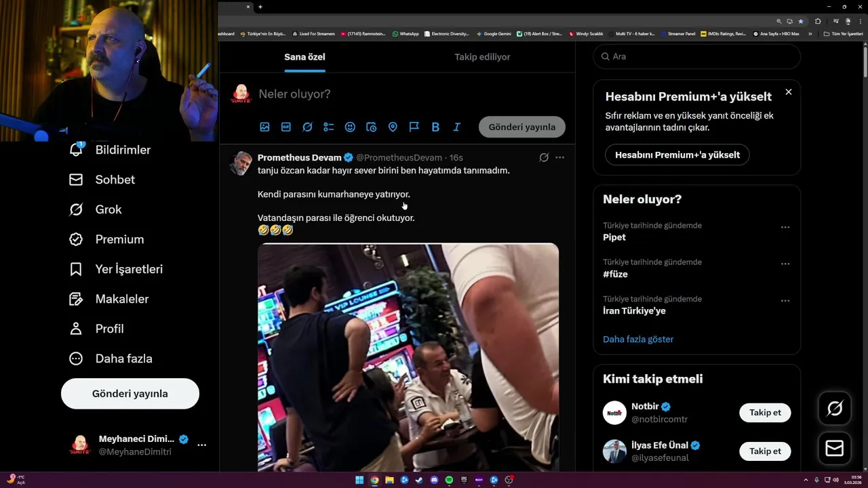Add poll in post composer
This screenshot has width=868, height=488.
[x=329, y=127]
